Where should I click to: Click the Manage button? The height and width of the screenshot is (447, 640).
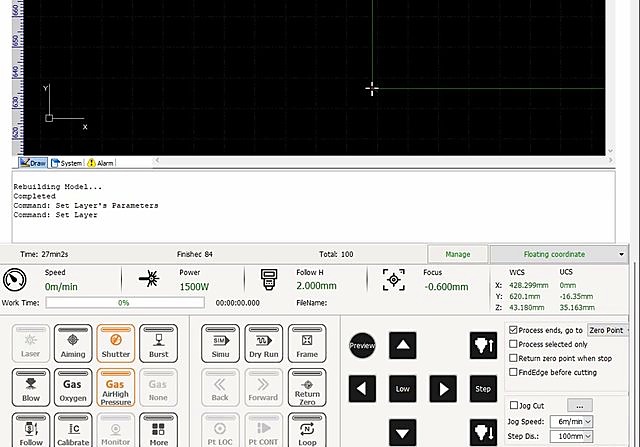(x=458, y=254)
